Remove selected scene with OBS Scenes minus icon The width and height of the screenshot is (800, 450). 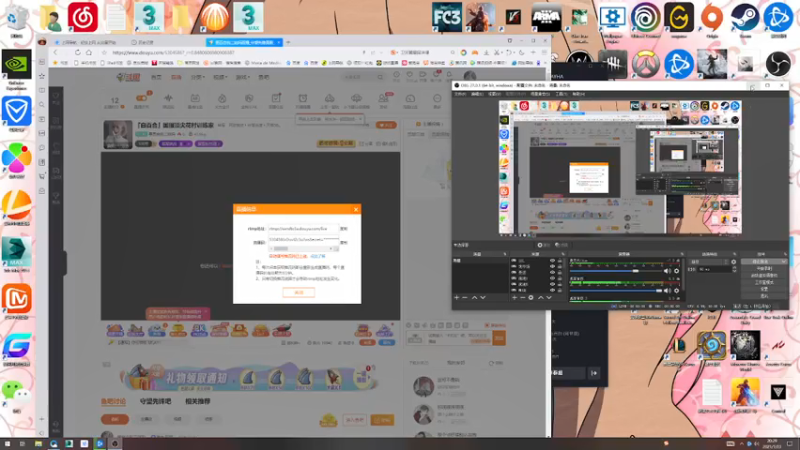click(x=465, y=297)
